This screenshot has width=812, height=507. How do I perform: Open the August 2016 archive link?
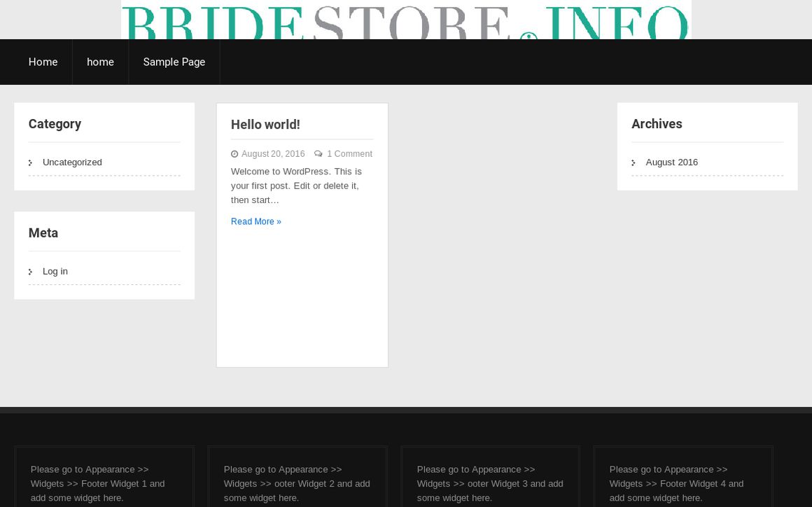672,162
